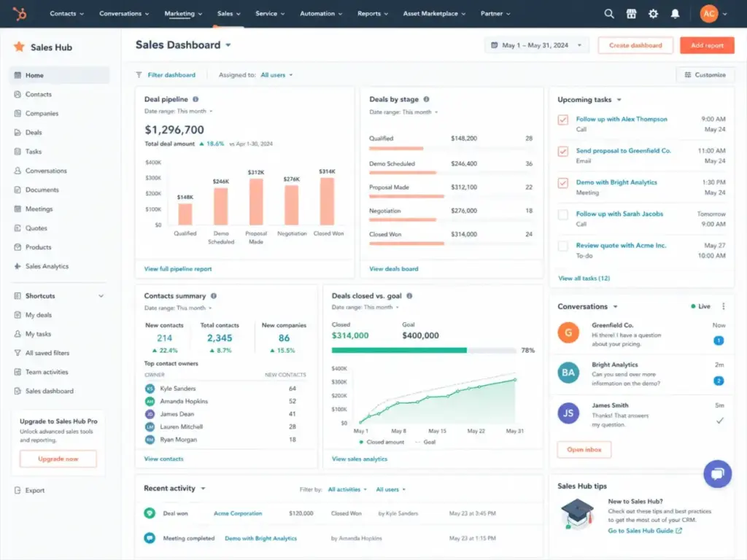The height and width of the screenshot is (560, 747).
Task: Click Go to Sales Hub Guide link
Action: [x=645, y=531]
